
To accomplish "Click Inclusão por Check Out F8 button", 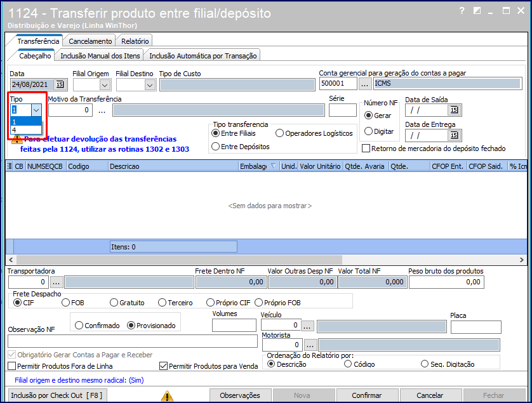I will click(57, 395).
